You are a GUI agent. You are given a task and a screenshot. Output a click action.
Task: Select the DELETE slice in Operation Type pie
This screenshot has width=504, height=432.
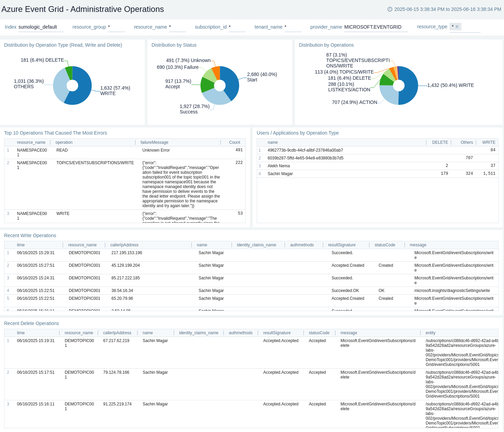coord(69,72)
